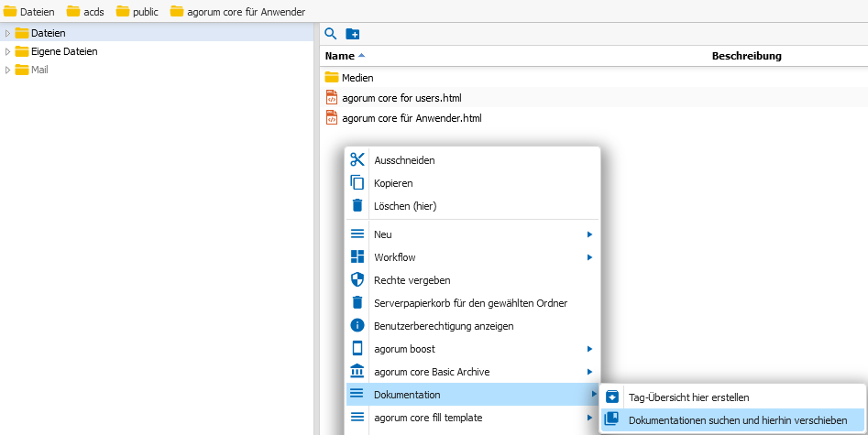Click the info icon for Benutzerberechtigung anzeigen
Viewport: 868px width, 435px height.
(357, 325)
